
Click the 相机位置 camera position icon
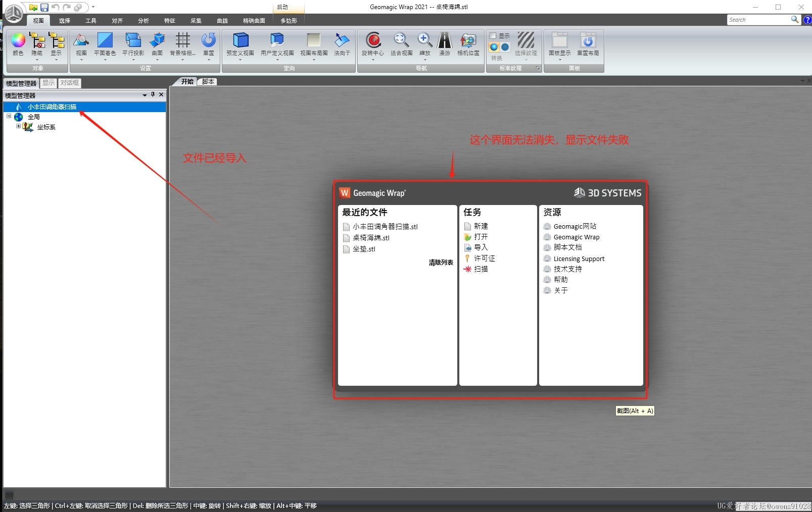click(468, 40)
